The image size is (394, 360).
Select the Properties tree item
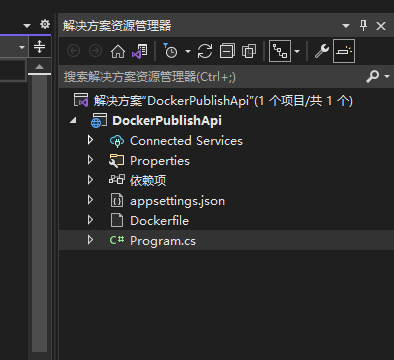tap(160, 161)
